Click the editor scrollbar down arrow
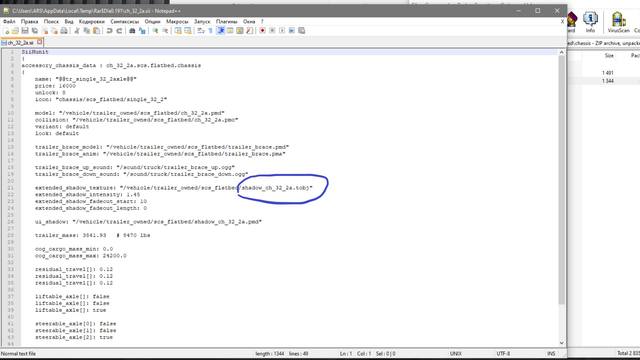 coord(562,343)
